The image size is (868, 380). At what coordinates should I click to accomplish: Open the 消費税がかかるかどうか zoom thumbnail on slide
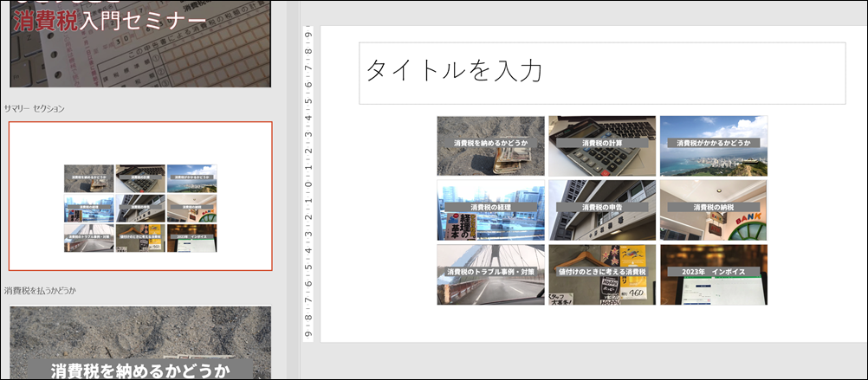(x=714, y=146)
